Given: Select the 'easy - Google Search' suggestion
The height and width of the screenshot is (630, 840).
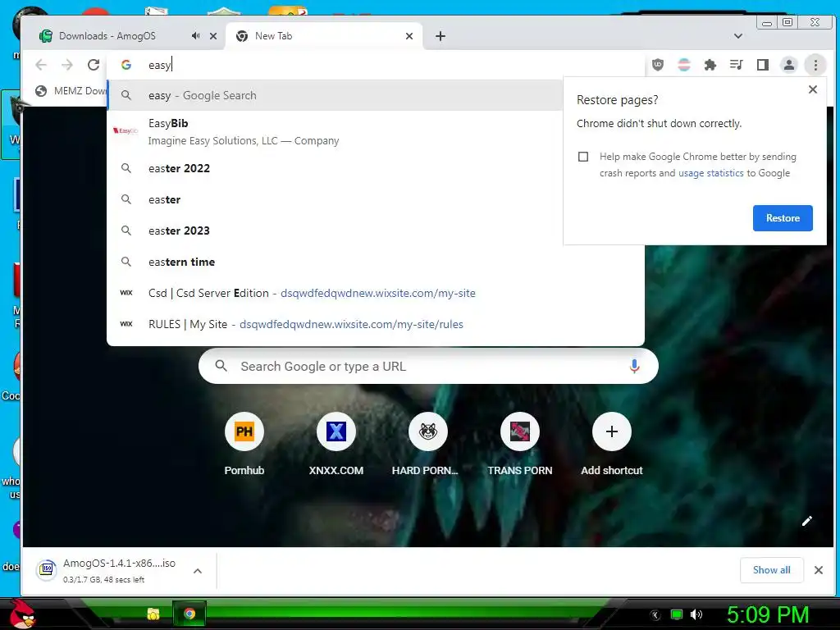Looking at the screenshot, I should click(x=336, y=95).
